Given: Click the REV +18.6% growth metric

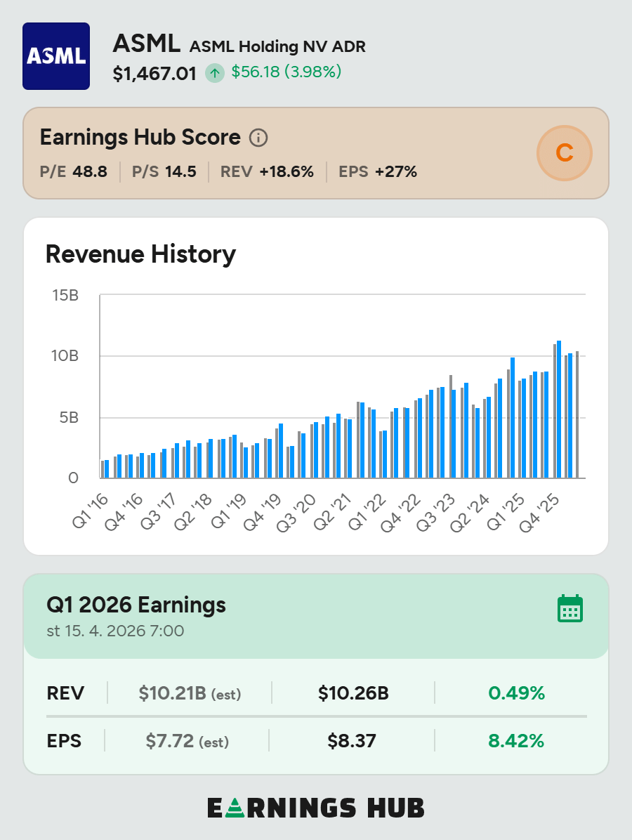Looking at the screenshot, I should point(267,171).
